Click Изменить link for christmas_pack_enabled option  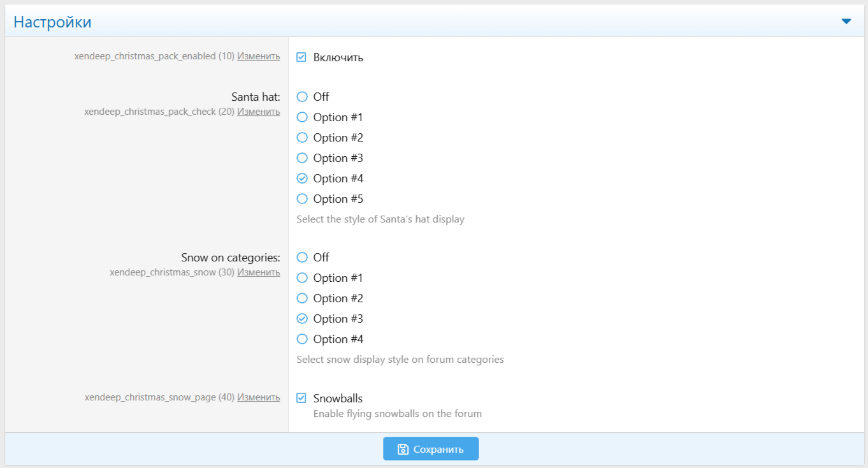(x=258, y=56)
